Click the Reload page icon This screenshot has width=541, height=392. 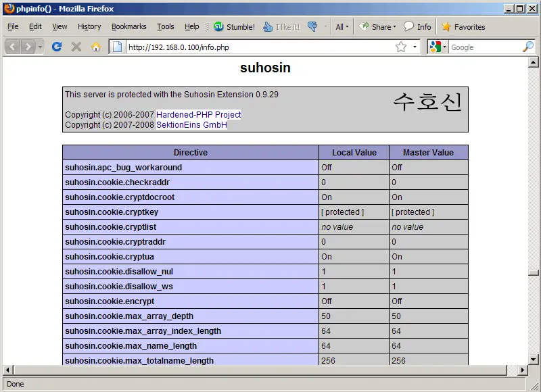(x=57, y=47)
